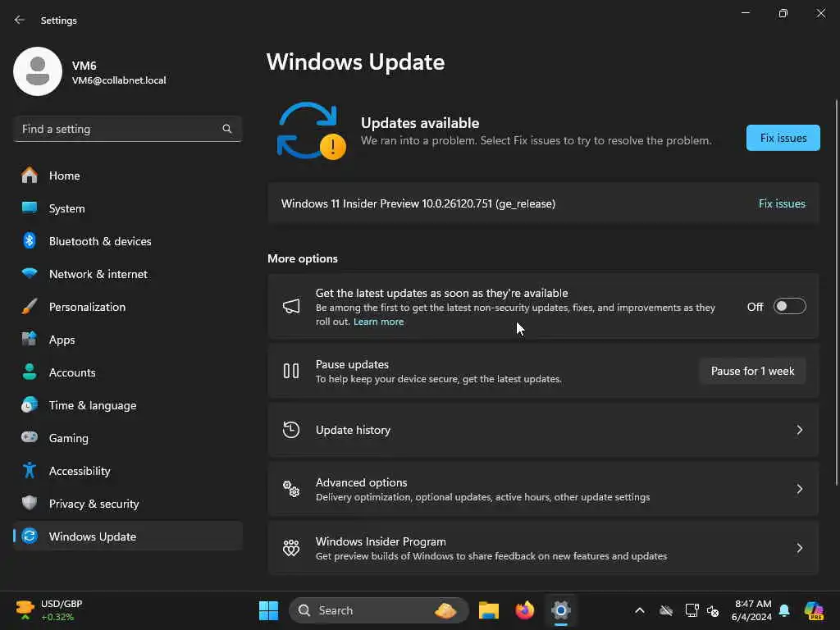Expand Update history chevron
The image size is (840, 630).
pyautogui.click(x=799, y=430)
